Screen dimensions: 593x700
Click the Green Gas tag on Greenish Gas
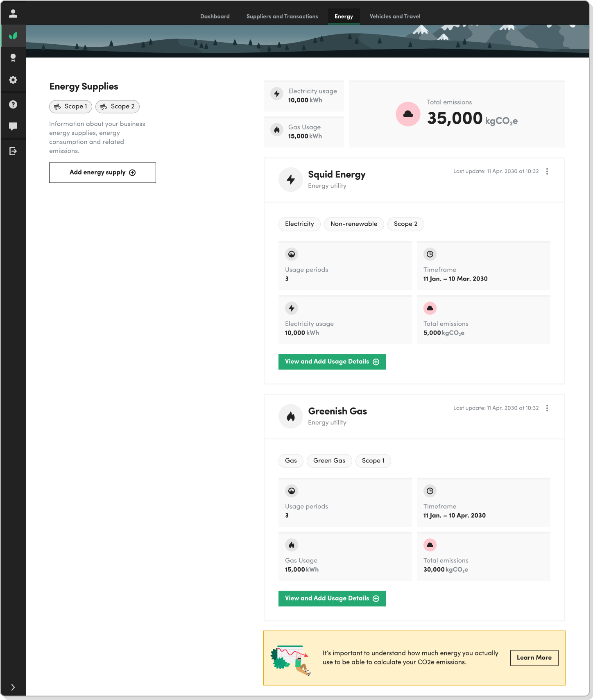[329, 461]
